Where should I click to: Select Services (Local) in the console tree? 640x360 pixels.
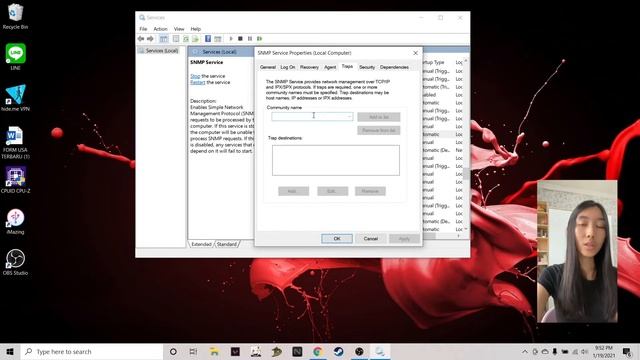pyautogui.click(x=158, y=51)
